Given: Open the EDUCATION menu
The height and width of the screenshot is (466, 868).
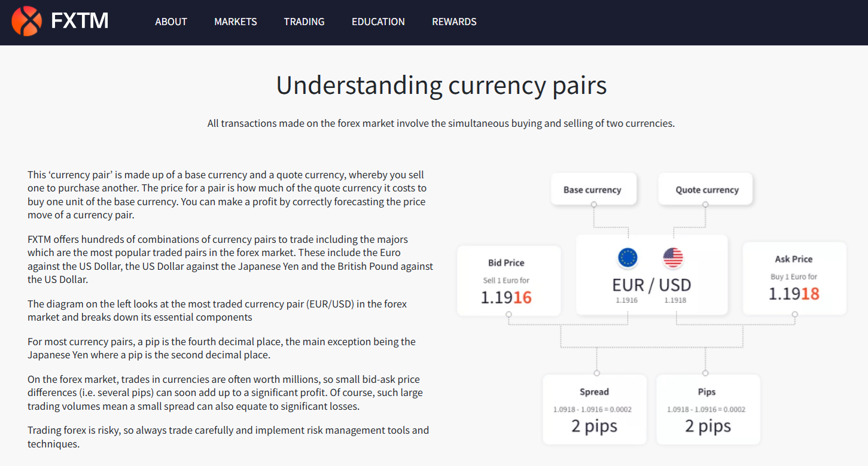Looking at the screenshot, I should (x=378, y=22).
